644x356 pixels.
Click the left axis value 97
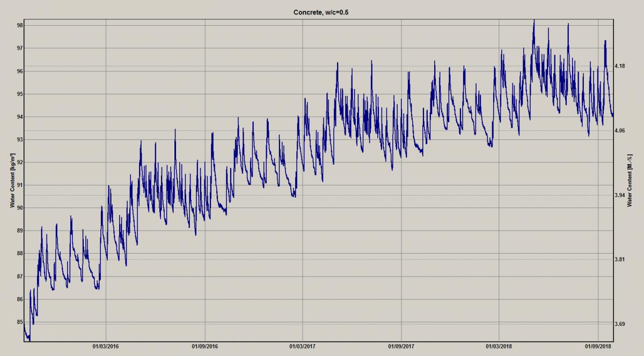click(x=19, y=48)
